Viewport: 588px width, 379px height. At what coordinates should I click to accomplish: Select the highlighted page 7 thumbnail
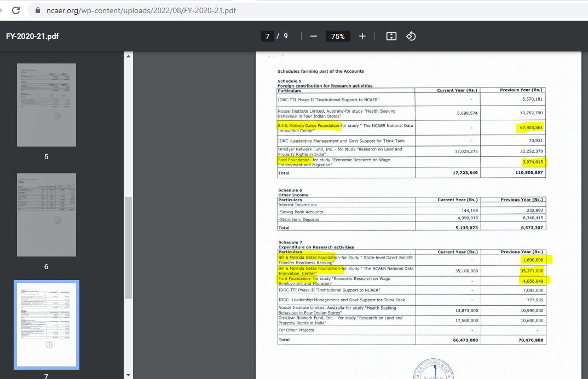coord(47,325)
